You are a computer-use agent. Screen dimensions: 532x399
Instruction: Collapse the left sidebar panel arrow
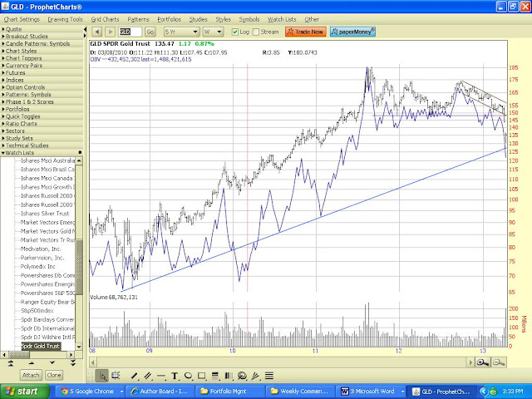pos(85,30)
